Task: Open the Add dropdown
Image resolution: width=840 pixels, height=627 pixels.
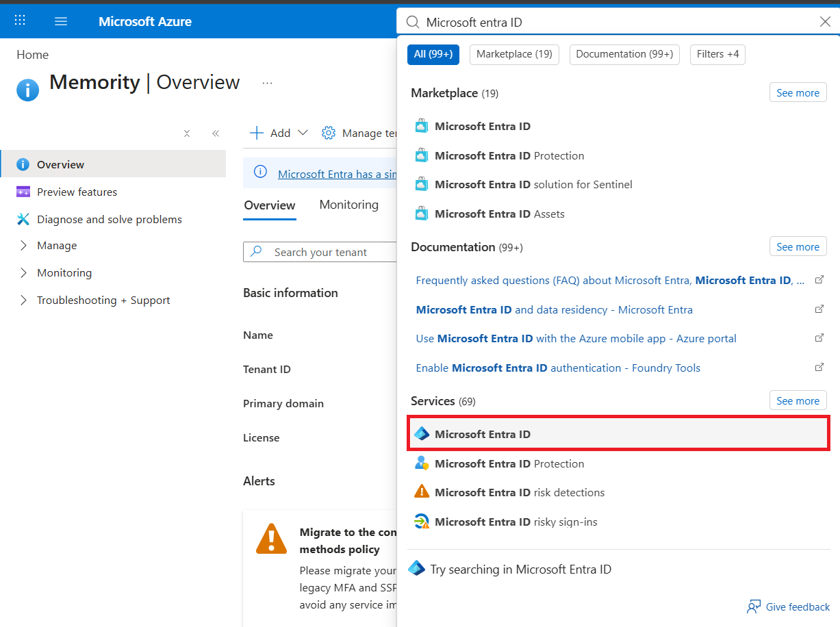Action: [x=279, y=133]
